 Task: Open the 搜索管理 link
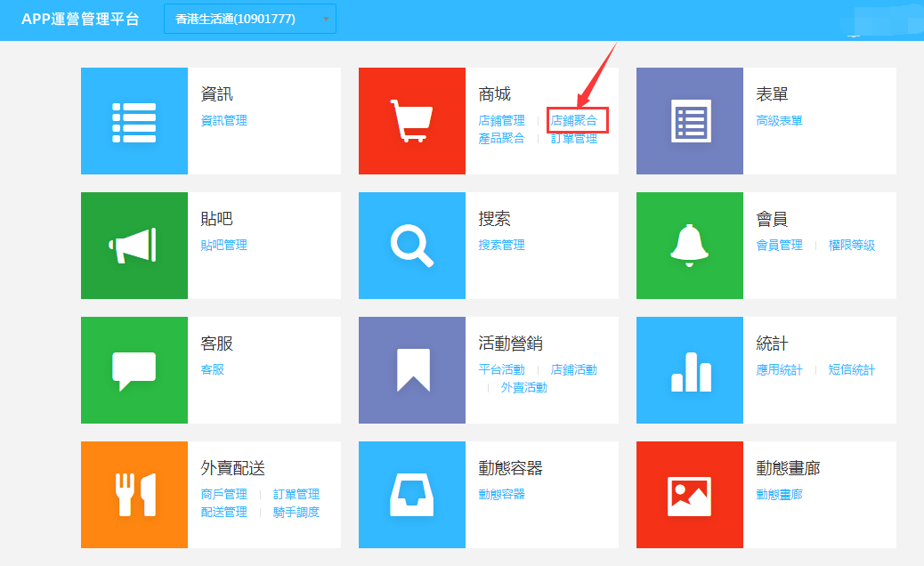click(x=501, y=245)
